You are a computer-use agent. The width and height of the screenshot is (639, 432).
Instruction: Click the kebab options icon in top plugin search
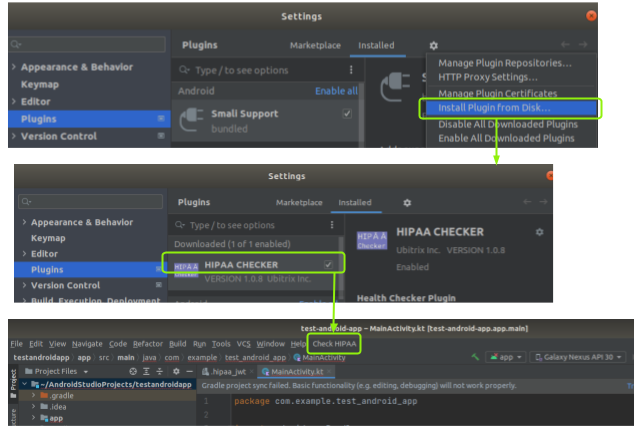pos(351,70)
